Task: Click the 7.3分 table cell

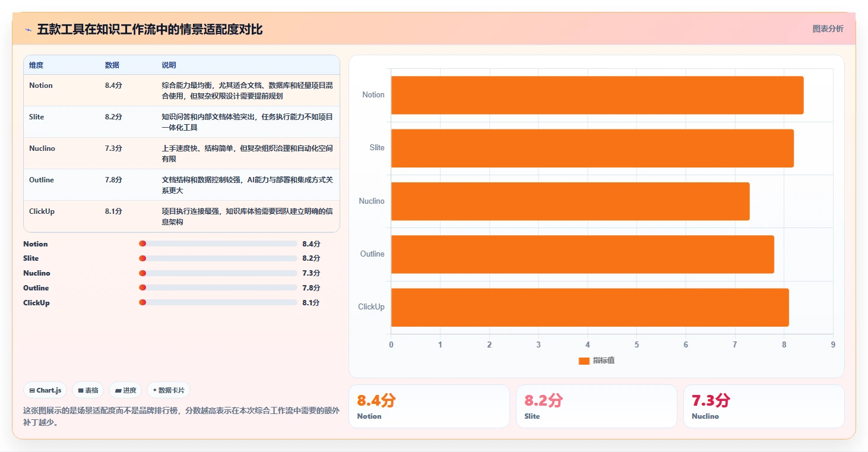Action: pos(113,148)
